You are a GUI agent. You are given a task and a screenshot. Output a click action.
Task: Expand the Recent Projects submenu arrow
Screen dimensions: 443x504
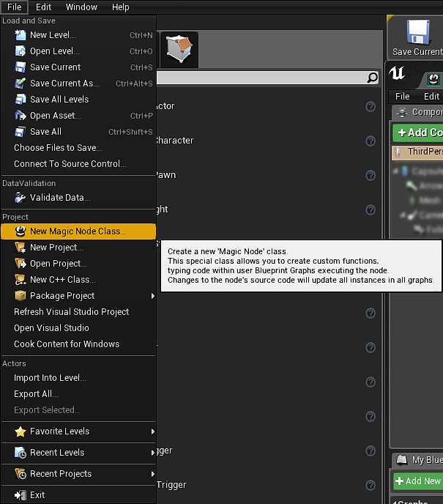tap(153, 474)
